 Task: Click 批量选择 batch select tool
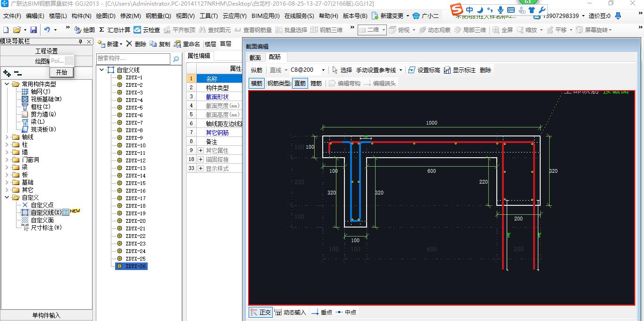point(291,30)
